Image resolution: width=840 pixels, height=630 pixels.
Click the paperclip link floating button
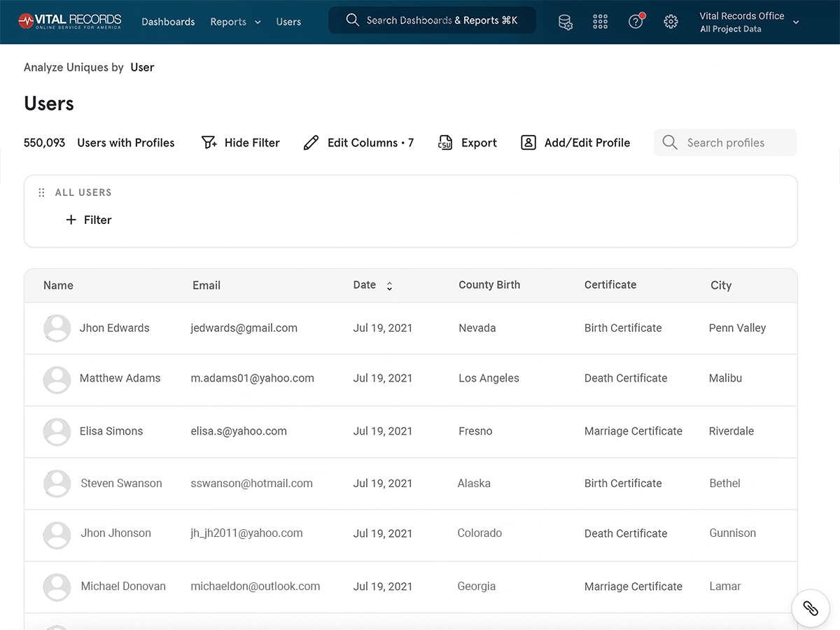coord(810,608)
